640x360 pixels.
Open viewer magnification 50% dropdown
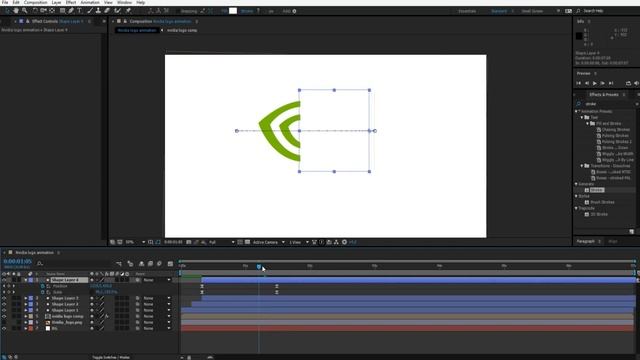tap(135, 242)
